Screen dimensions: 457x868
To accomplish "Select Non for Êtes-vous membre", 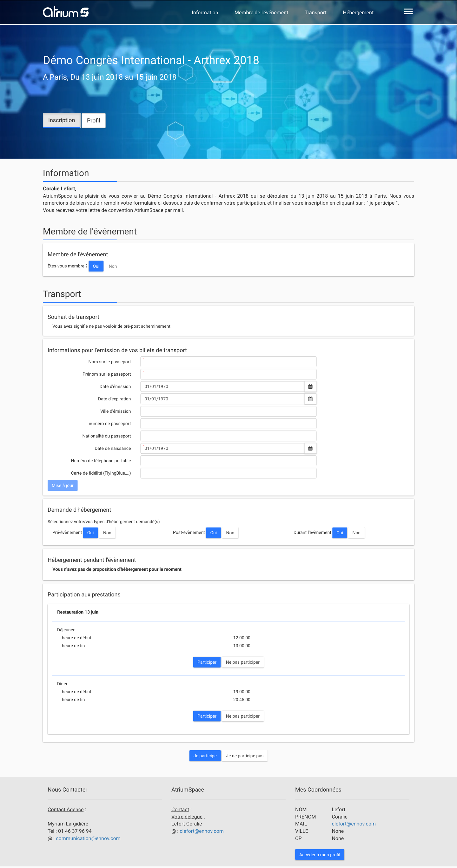I will pyautogui.click(x=113, y=266).
